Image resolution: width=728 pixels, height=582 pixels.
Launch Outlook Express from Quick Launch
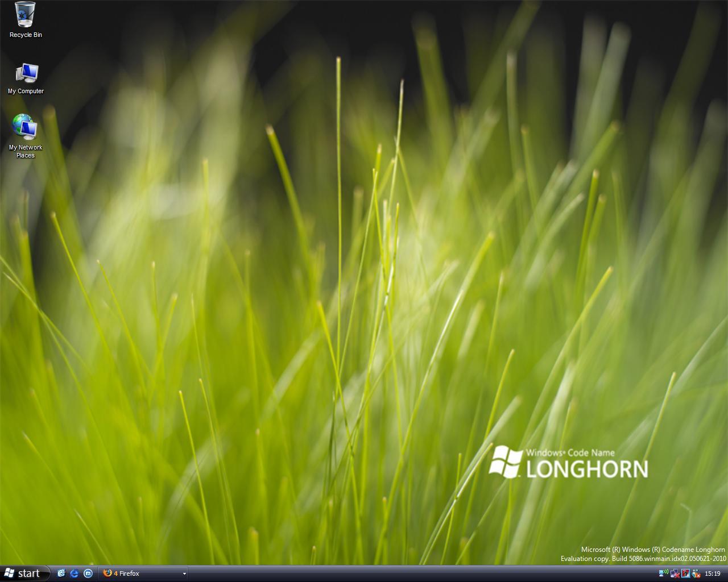[x=61, y=573]
